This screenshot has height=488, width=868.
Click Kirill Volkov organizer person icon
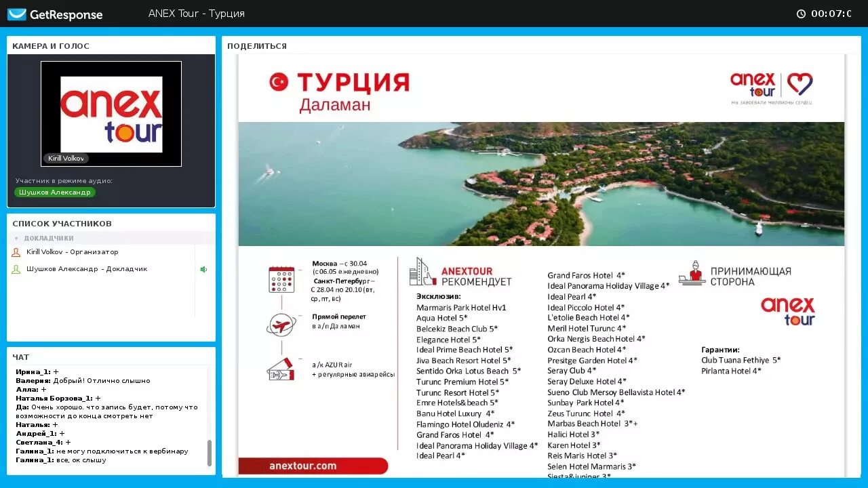coord(16,252)
